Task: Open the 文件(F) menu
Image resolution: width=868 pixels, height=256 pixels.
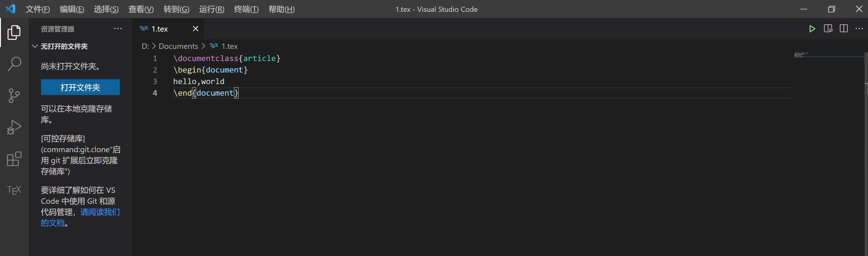Action: pos(38,9)
